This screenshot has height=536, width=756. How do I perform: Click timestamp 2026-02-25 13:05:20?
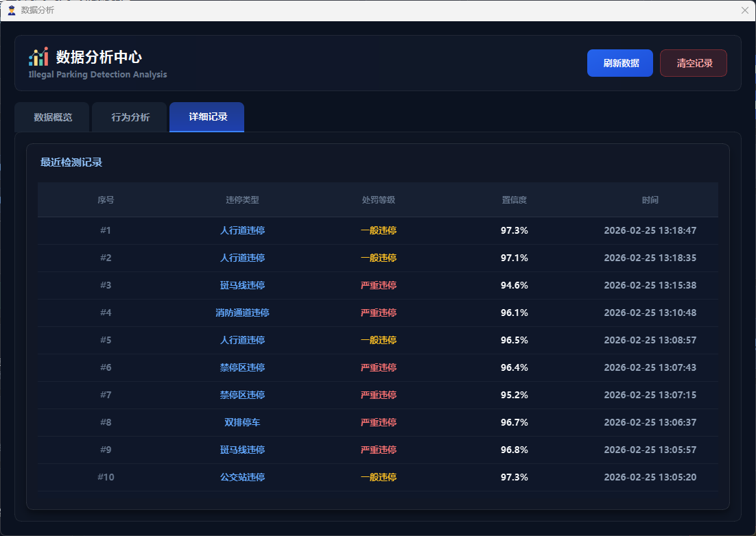click(650, 477)
